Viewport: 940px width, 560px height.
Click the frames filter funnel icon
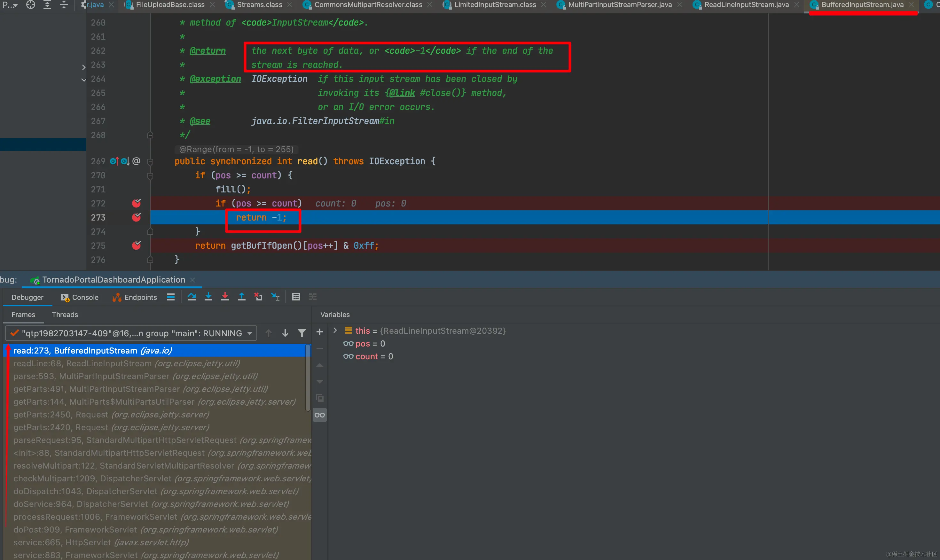(302, 333)
